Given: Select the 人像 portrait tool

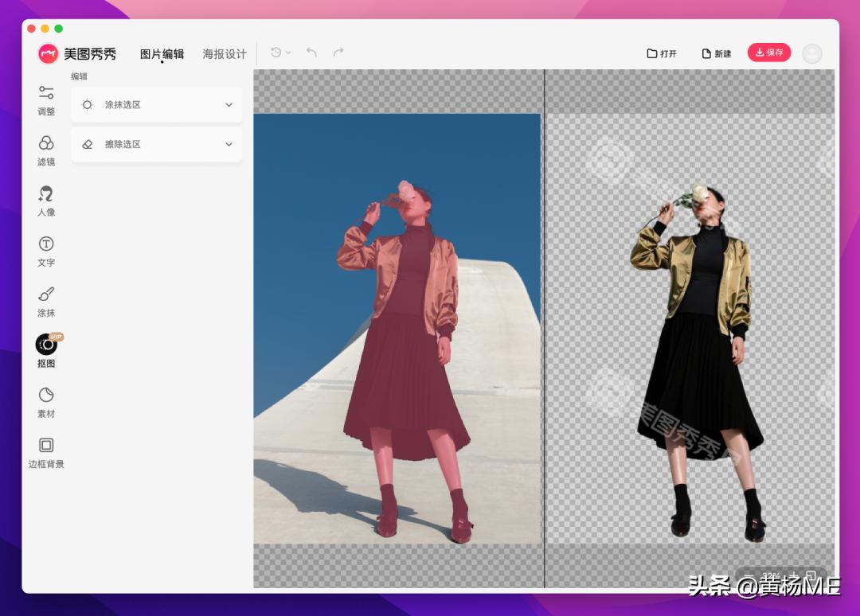Looking at the screenshot, I should pos(45,201).
